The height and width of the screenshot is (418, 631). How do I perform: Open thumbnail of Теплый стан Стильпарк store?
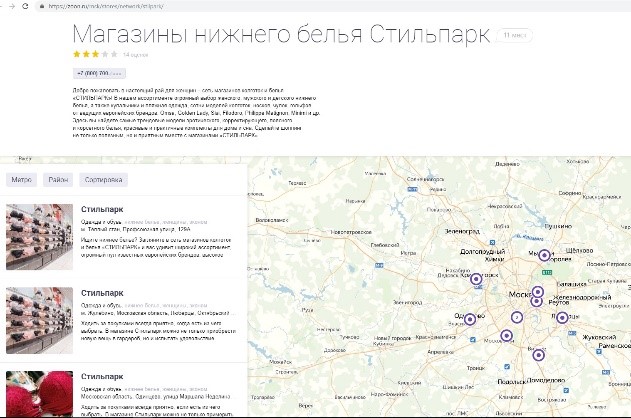[x=39, y=237]
